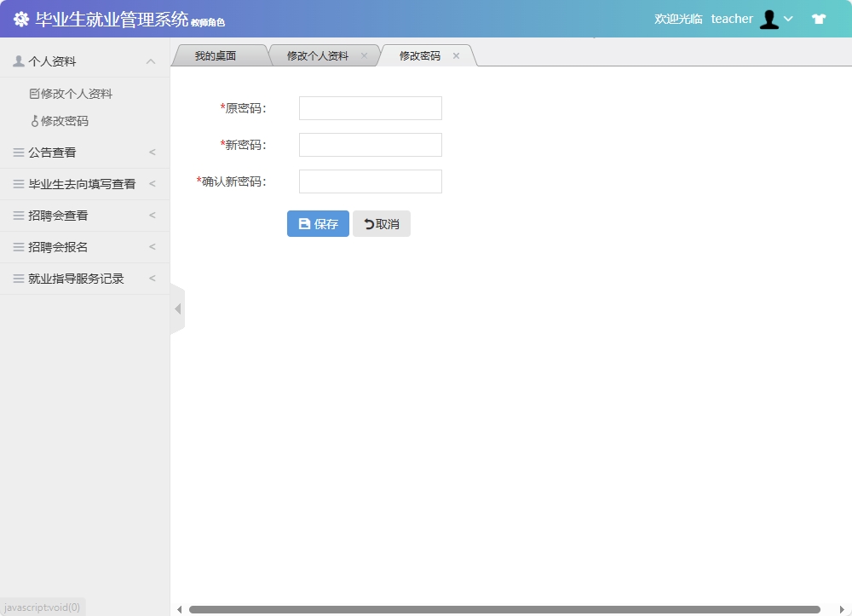Click the gear logo icon in the header

point(20,18)
